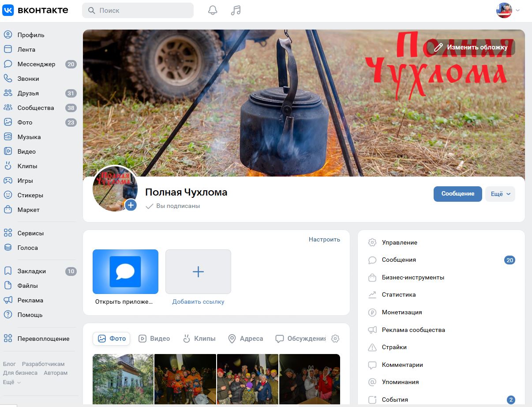This screenshot has height=407, width=532.
Task: Open Games from the left sidebar
Action: (25, 181)
